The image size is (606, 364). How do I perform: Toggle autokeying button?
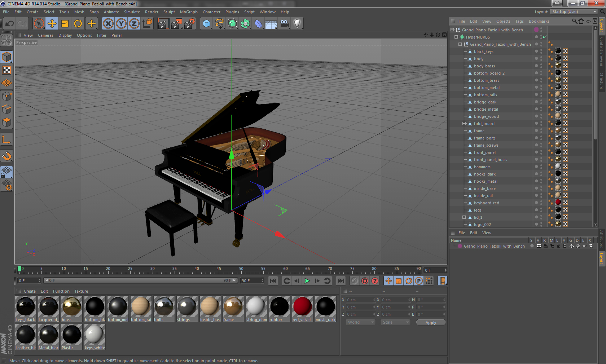365,281
